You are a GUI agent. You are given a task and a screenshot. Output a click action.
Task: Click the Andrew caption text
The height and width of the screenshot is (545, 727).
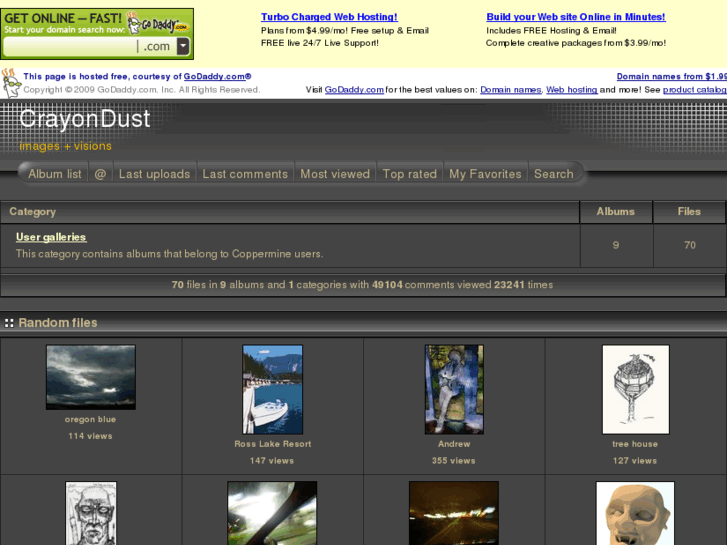454,444
